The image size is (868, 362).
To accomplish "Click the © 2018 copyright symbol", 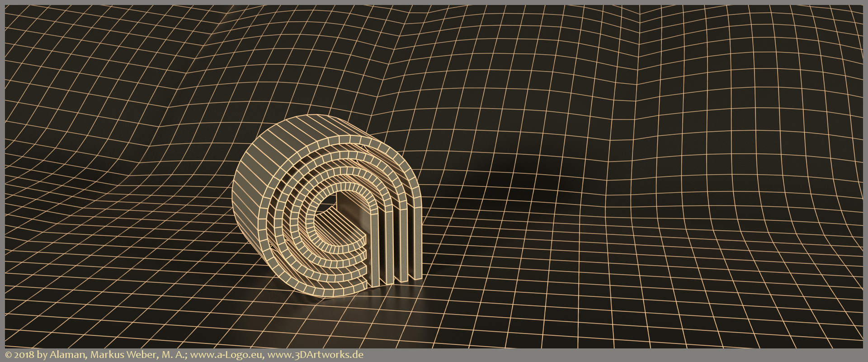I will pyautogui.click(x=8, y=355).
